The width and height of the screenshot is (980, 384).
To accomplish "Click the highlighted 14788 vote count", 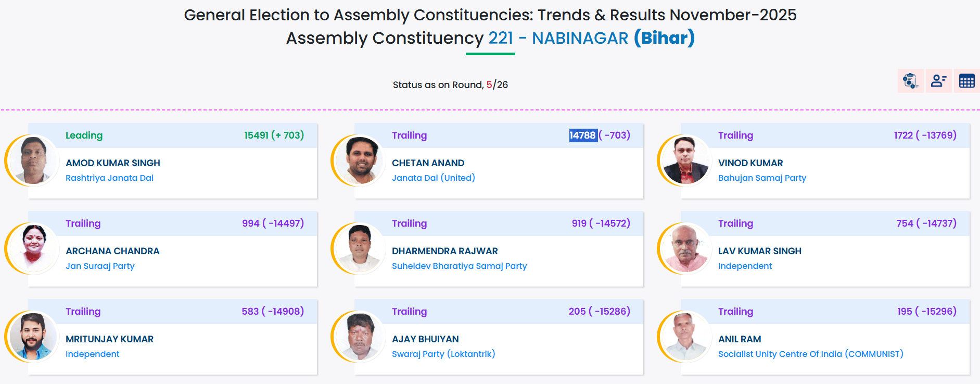I will tap(582, 135).
